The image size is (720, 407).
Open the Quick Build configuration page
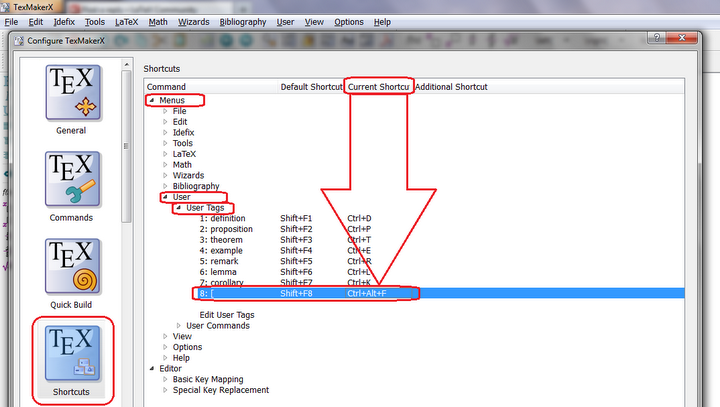(73, 274)
